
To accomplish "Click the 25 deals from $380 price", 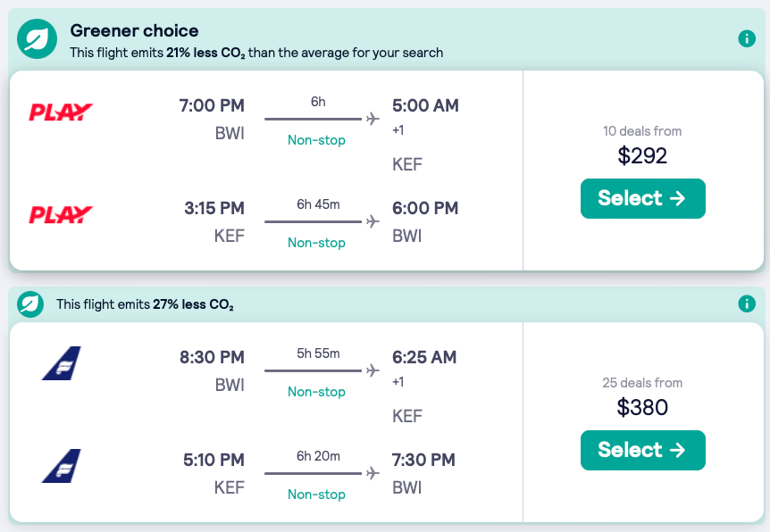I will coord(642,407).
